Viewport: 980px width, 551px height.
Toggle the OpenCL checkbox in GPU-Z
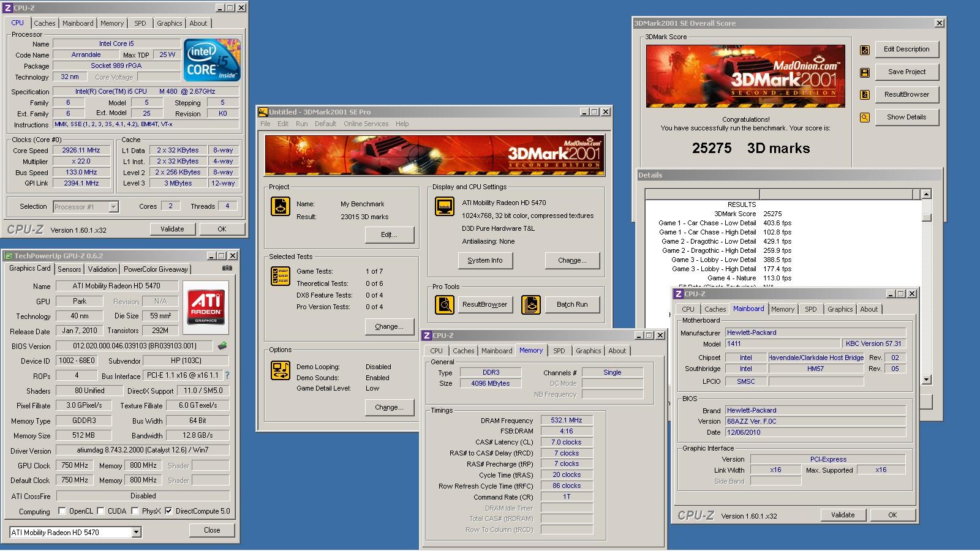pyautogui.click(x=62, y=511)
